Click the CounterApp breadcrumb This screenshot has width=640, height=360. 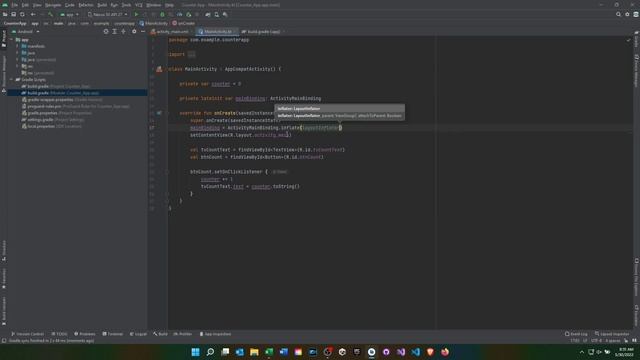click(x=15, y=23)
